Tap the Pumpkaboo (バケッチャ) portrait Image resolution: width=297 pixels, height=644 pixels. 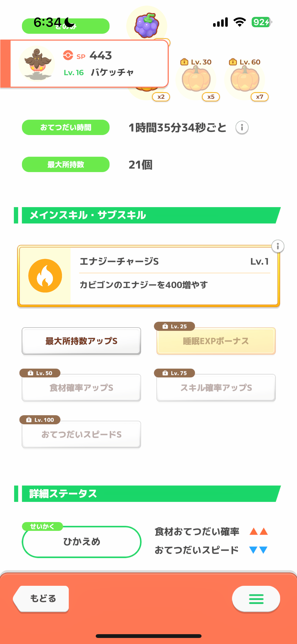(x=37, y=64)
